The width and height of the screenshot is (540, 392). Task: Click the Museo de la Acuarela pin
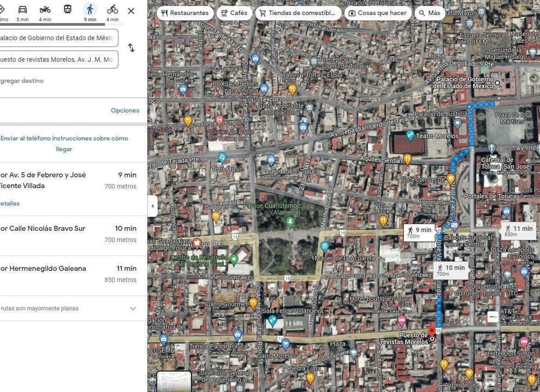click(x=324, y=246)
